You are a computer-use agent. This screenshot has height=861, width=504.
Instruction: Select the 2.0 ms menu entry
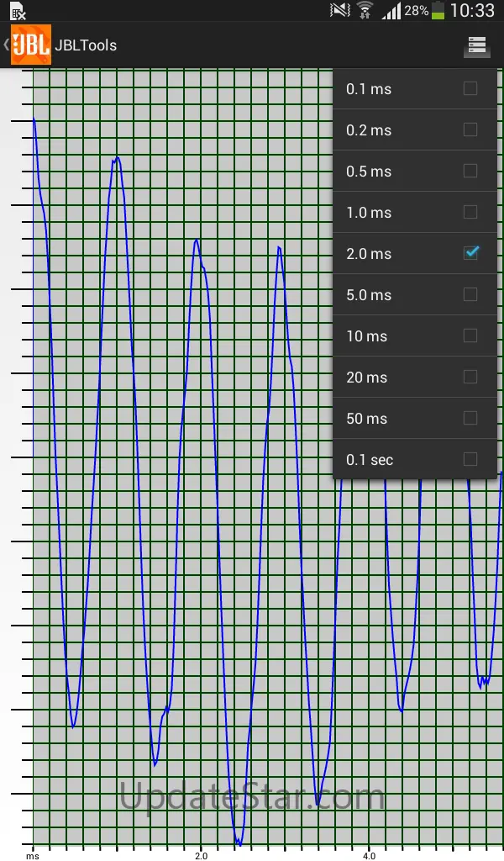(415, 253)
